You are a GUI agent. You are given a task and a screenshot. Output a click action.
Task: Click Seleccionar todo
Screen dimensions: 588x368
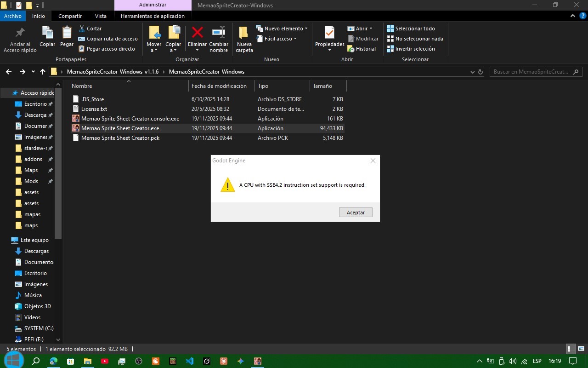pyautogui.click(x=411, y=29)
